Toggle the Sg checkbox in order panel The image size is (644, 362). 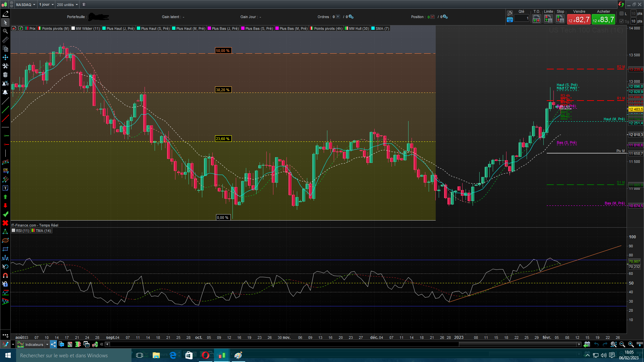[622, 21]
